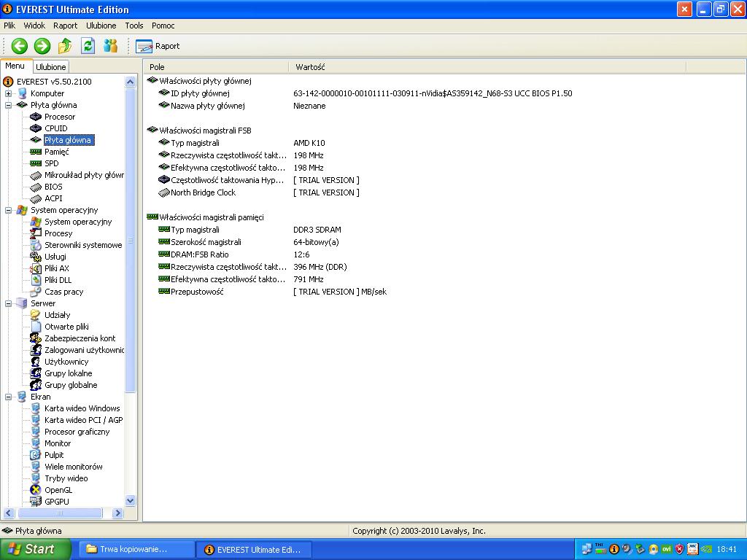Image resolution: width=747 pixels, height=560 pixels.
Task: Select the Pliki AX icon
Action: [x=36, y=268]
